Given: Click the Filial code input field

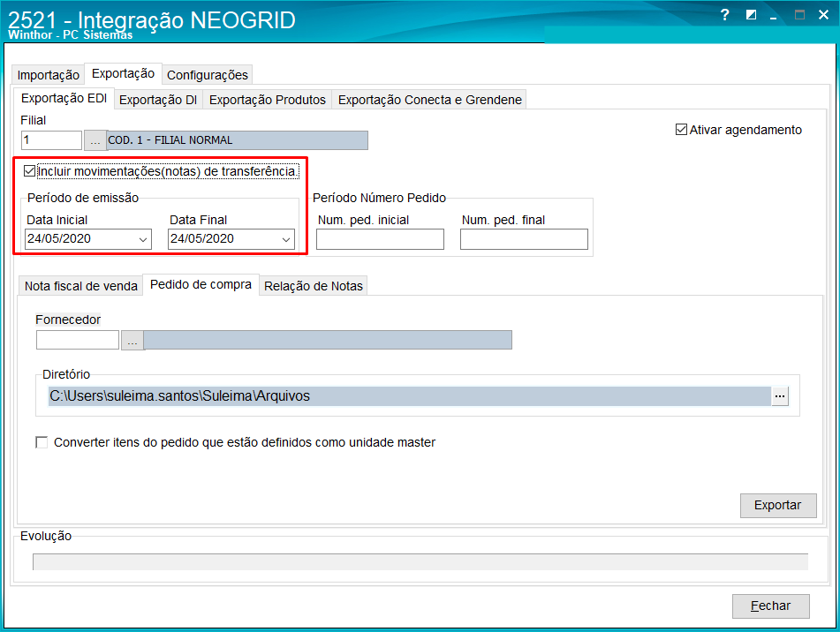Looking at the screenshot, I should coord(51,140).
